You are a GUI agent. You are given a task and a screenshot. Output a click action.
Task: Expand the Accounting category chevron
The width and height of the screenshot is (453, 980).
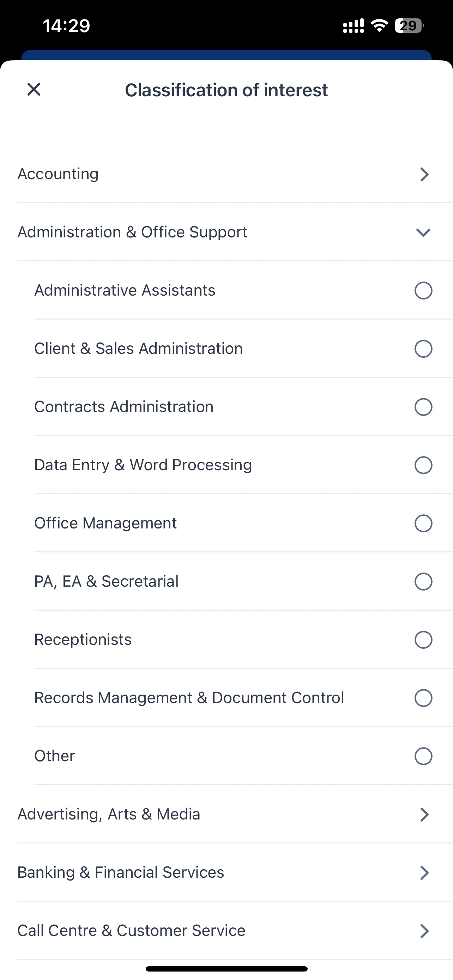click(x=424, y=174)
